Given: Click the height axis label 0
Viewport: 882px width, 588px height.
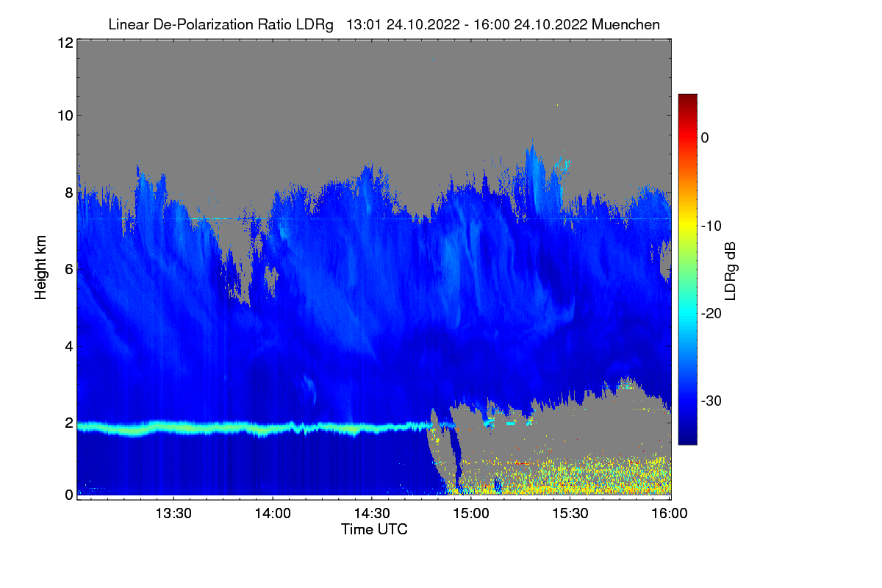Looking at the screenshot, I should [x=68, y=495].
